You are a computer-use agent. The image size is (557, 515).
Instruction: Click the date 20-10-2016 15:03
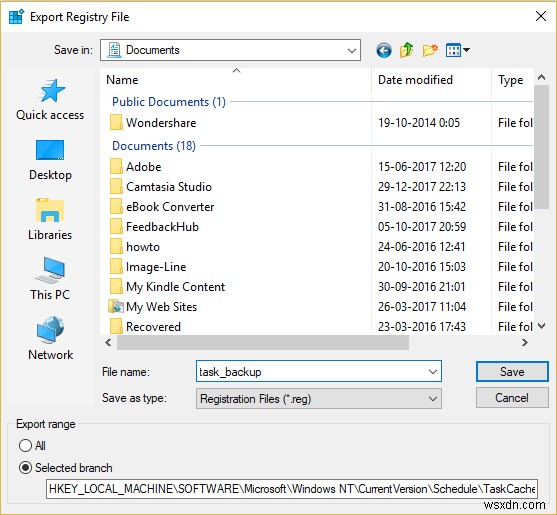coord(422,267)
